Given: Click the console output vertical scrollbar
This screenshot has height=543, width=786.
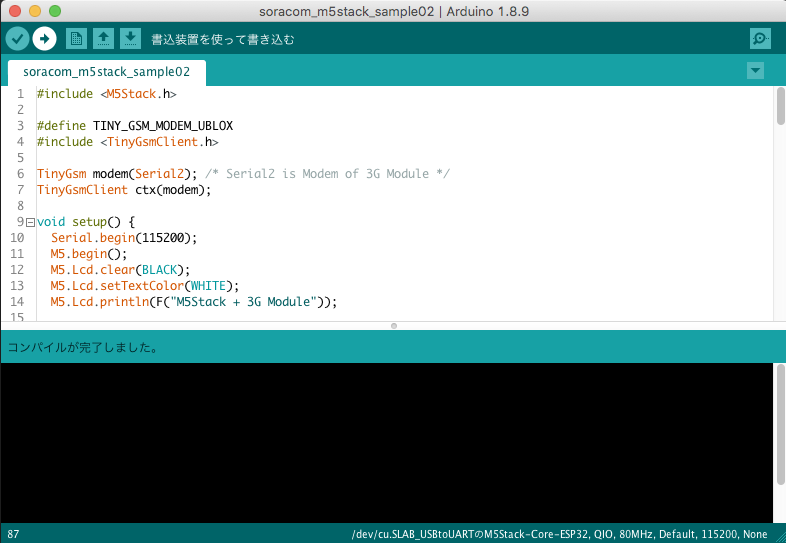Looking at the screenshot, I should 780,425.
